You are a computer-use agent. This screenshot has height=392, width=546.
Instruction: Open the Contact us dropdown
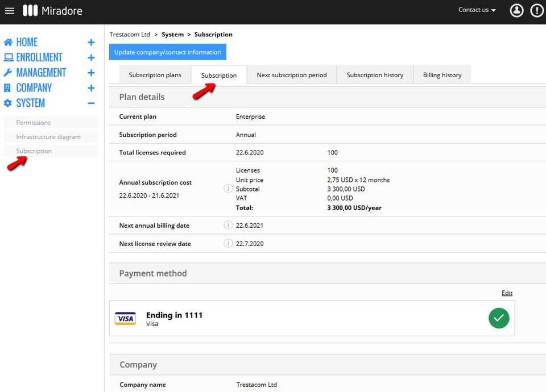point(477,10)
